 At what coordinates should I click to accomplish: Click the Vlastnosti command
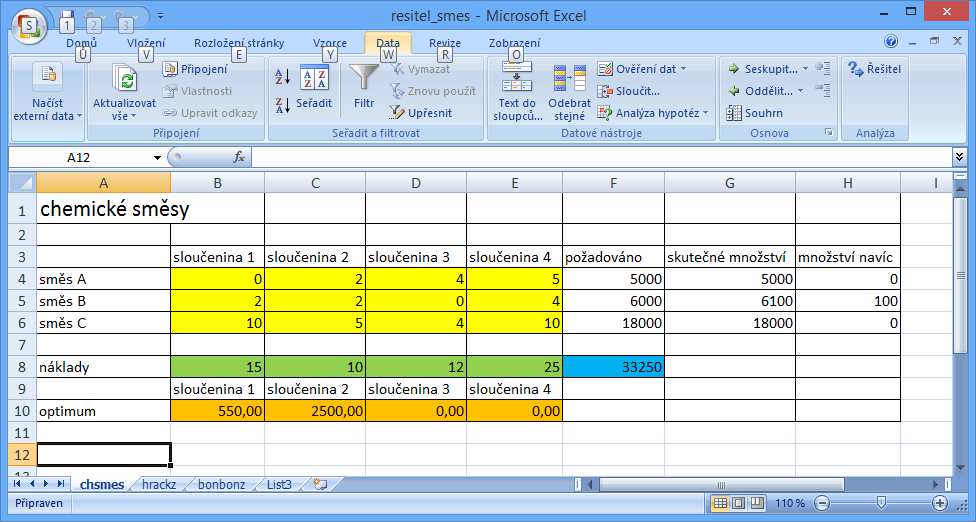pyautogui.click(x=198, y=91)
